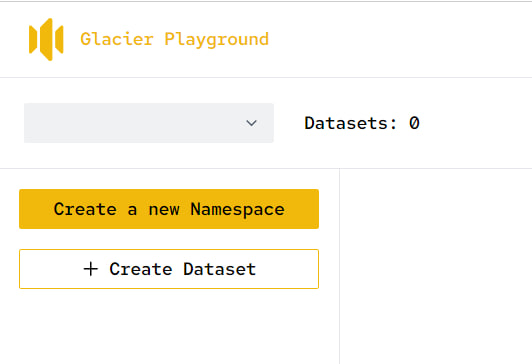Click the 'Datasets: 0' count text
This screenshot has width=532, height=364.
coord(362,123)
